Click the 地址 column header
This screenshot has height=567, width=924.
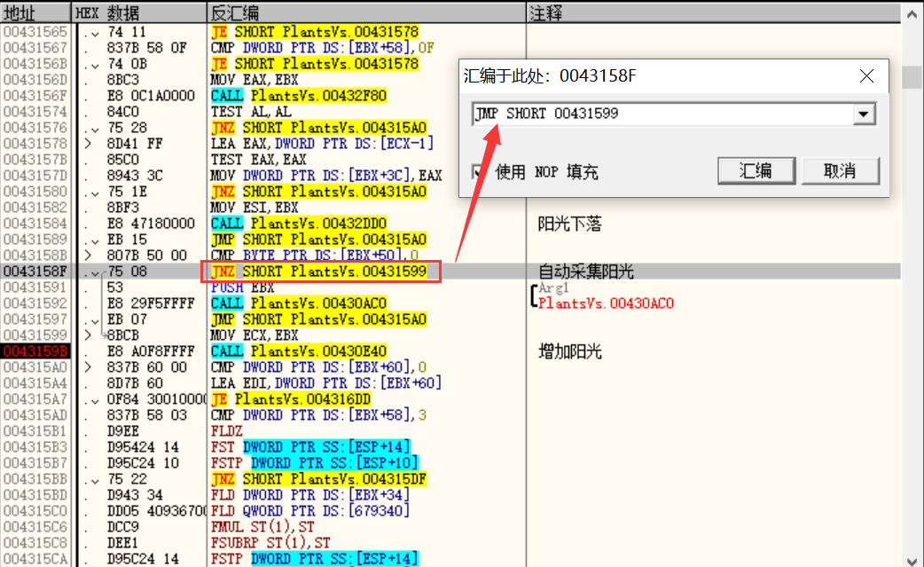click(x=35, y=12)
